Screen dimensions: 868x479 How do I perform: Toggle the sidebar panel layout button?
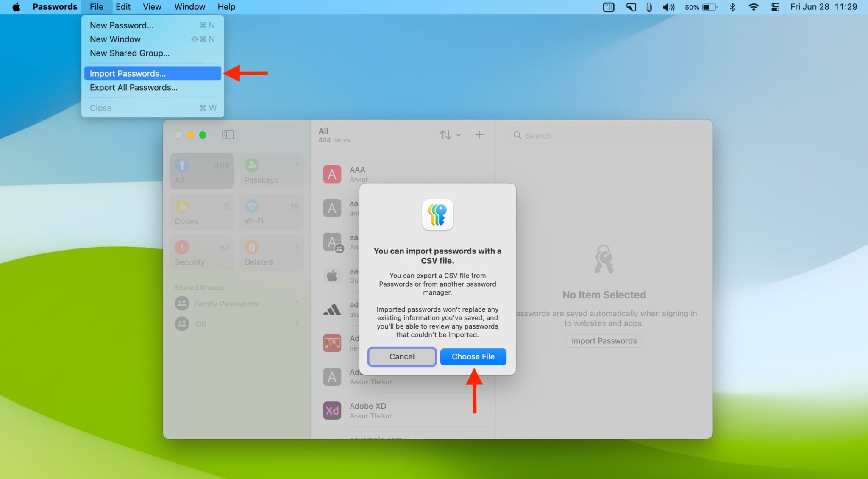pyautogui.click(x=227, y=135)
